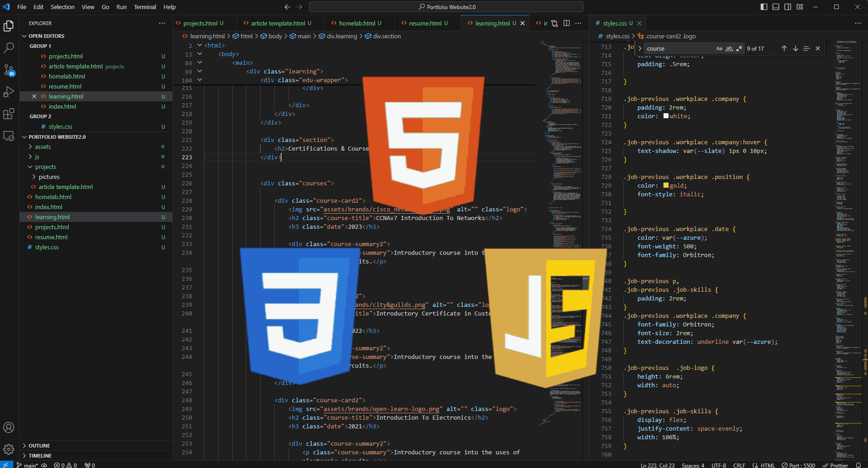The width and height of the screenshot is (868, 468).
Task: Expand the pictures folder
Action: (x=34, y=177)
